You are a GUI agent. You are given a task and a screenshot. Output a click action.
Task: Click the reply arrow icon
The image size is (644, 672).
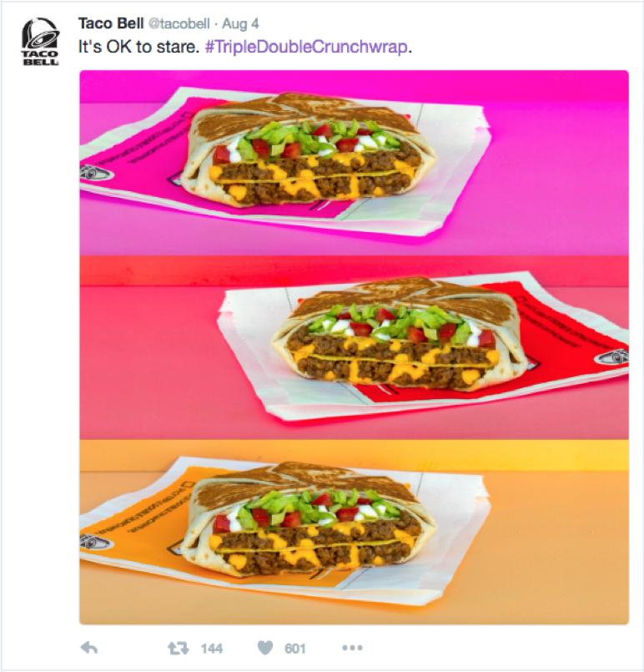(89, 648)
